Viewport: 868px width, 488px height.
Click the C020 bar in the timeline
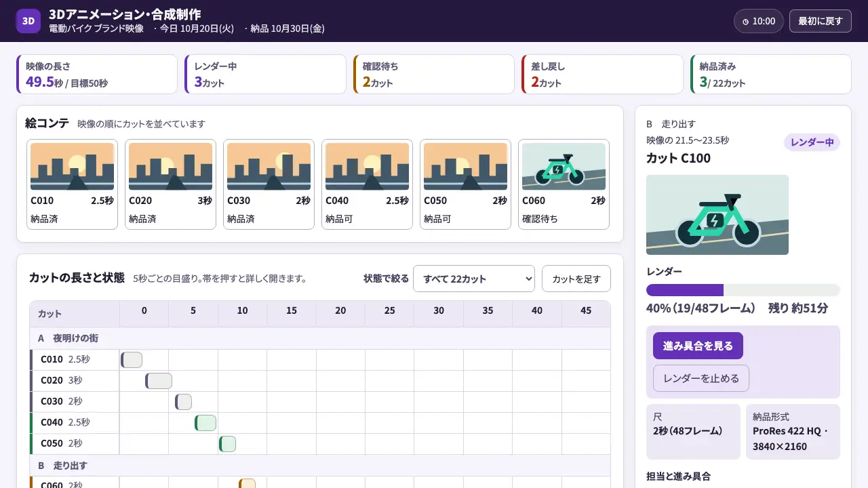pyautogui.click(x=159, y=381)
